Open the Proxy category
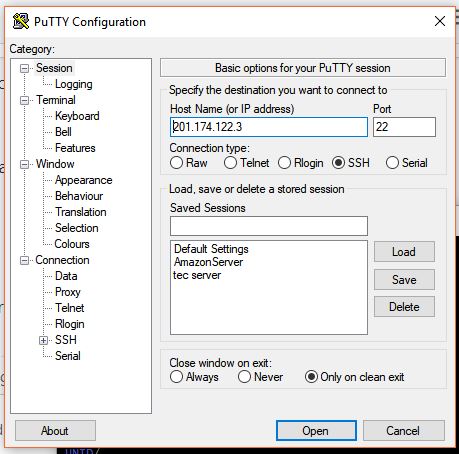This screenshot has width=459, height=454. (68, 292)
